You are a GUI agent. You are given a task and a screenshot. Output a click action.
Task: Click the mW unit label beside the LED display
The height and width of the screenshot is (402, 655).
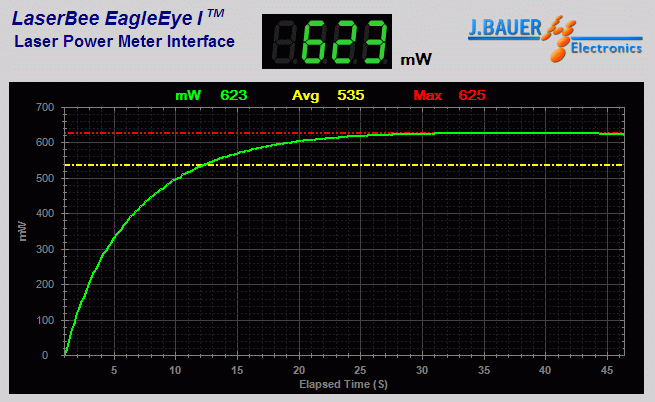tap(416, 59)
